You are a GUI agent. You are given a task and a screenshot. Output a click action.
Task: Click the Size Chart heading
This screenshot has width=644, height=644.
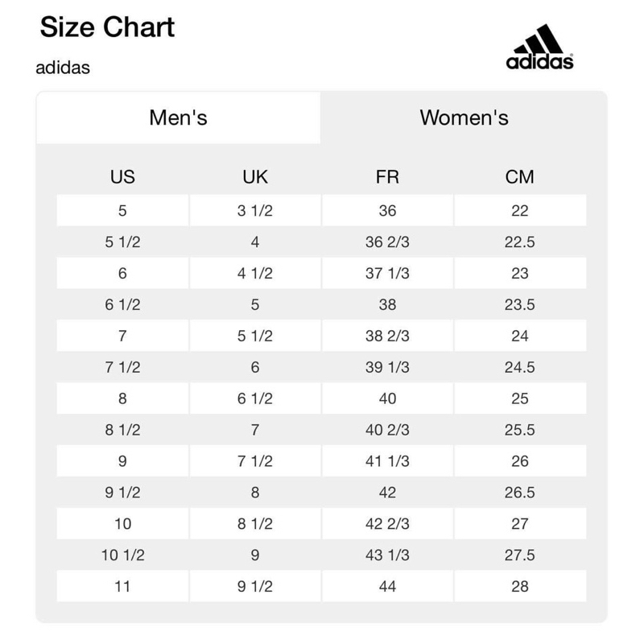[x=107, y=27]
